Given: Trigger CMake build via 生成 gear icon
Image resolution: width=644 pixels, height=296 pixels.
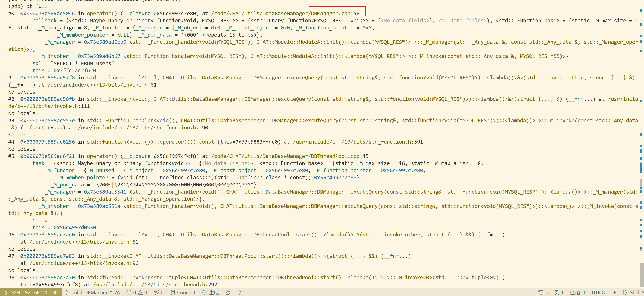Looking at the screenshot, I should click(x=210, y=292).
